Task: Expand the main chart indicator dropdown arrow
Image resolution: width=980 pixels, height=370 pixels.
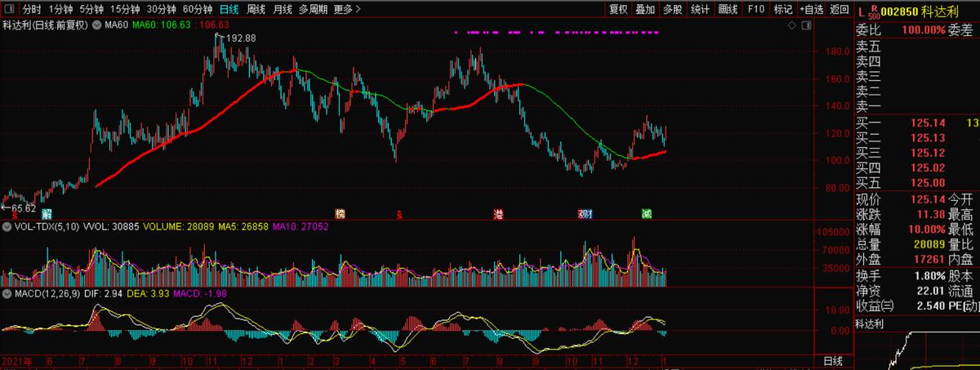Action: point(98,25)
